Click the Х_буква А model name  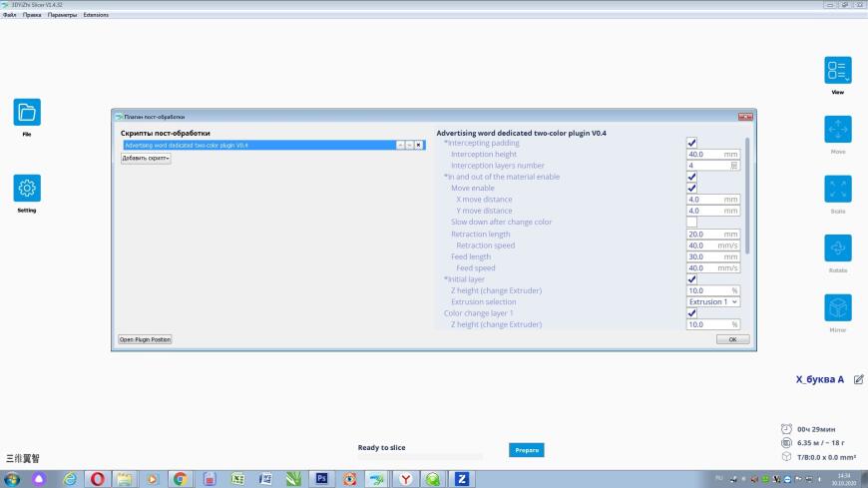820,379
